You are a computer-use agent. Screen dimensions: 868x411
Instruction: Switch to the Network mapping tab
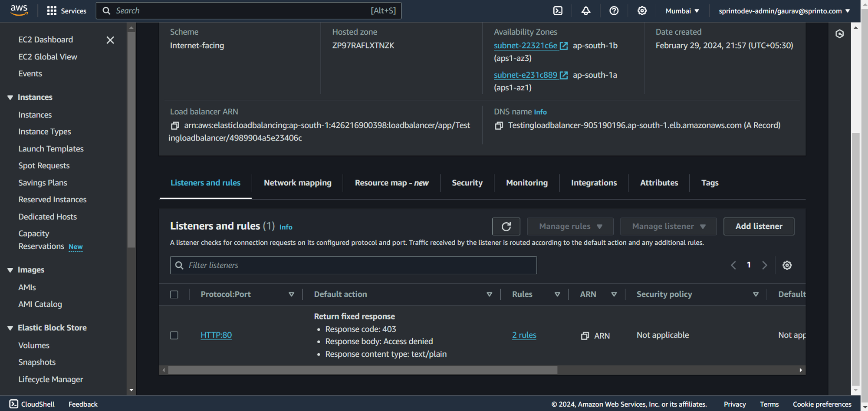298,183
